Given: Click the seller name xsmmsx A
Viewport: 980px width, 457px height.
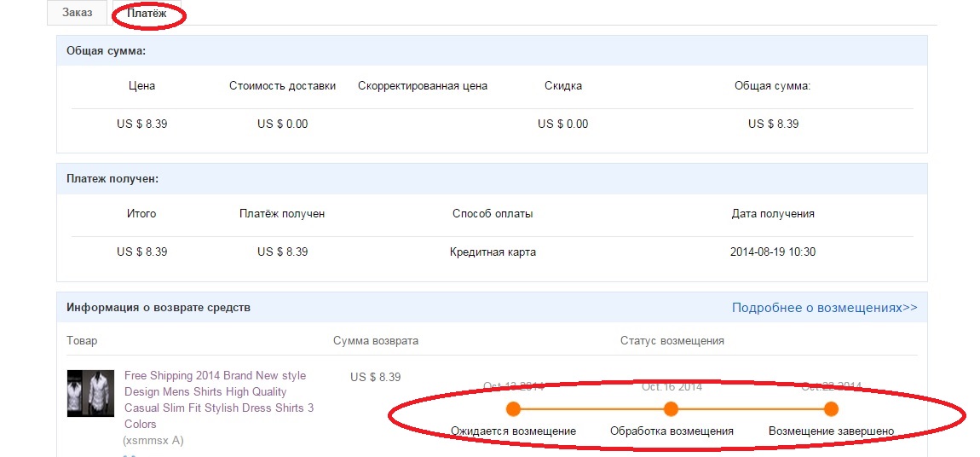Looking at the screenshot, I should tap(153, 441).
